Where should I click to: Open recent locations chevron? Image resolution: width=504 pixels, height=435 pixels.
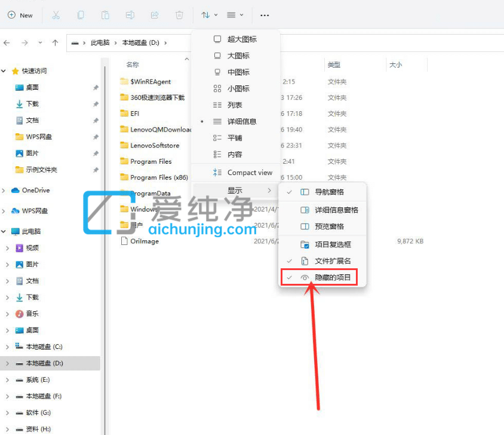pos(40,42)
